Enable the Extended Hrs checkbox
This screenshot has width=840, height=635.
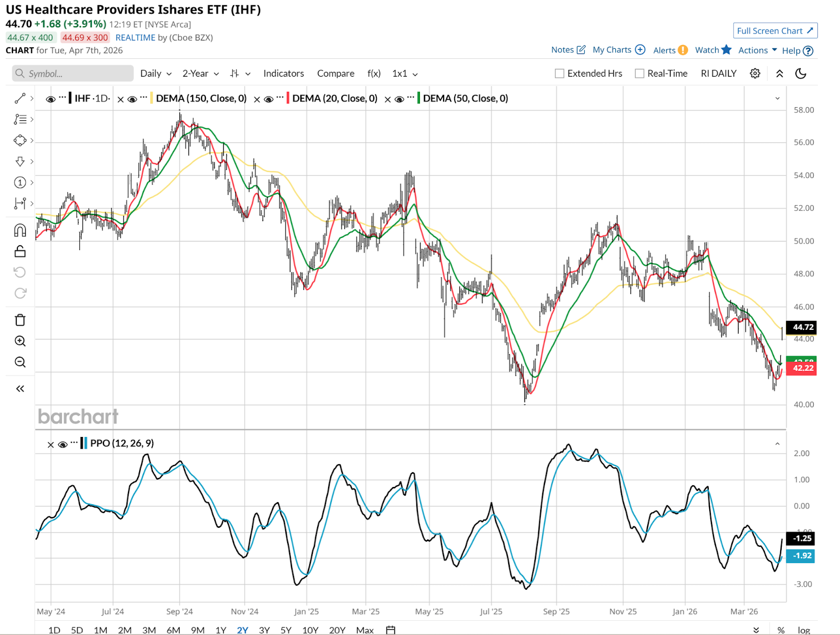tap(560, 74)
